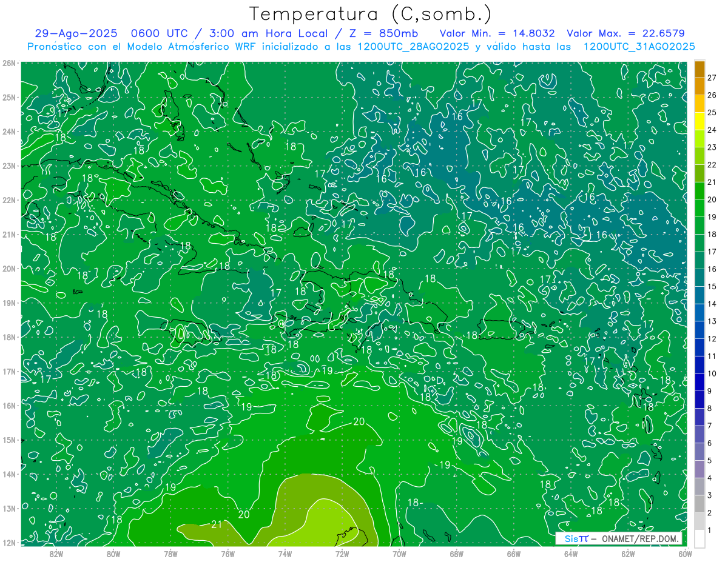Screen dimensions: 728x562
Task: Click the "1" color scale label
Action: [x=710, y=530]
